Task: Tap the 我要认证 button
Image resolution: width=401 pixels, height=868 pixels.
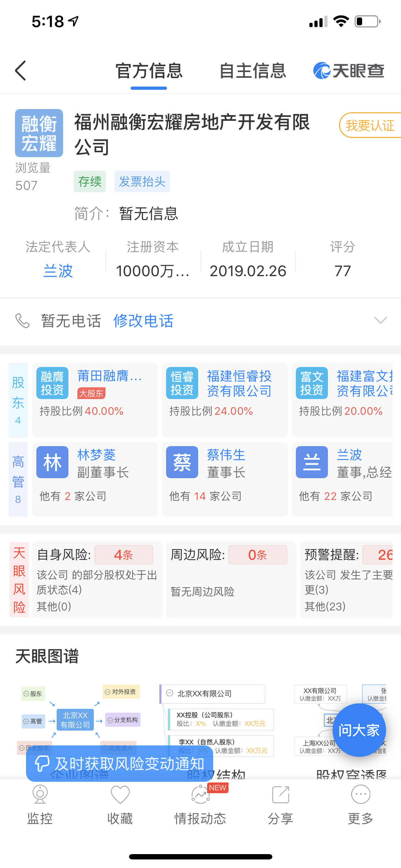Action: tap(370, 125)
